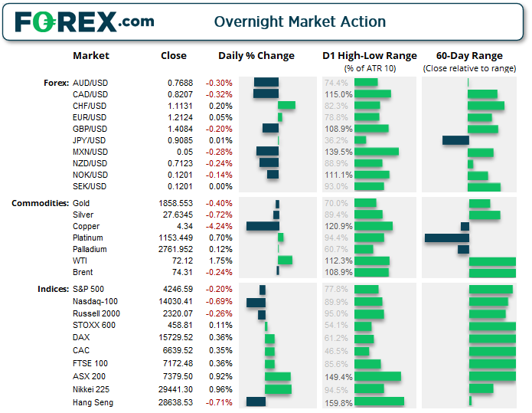Image resolution: width=532 pixels, height=413 pixels.
Task: Click the Hang Seng high-low range bar
Action: (379, 402)
